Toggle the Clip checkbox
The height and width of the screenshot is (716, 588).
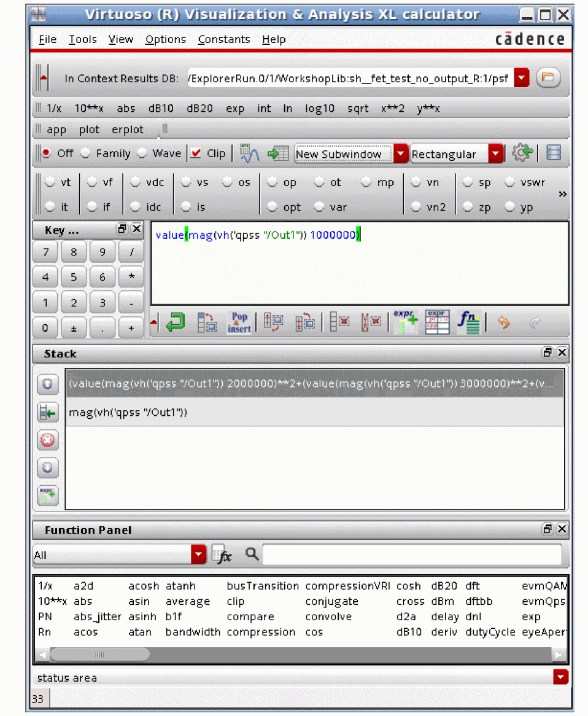[196, 153]
